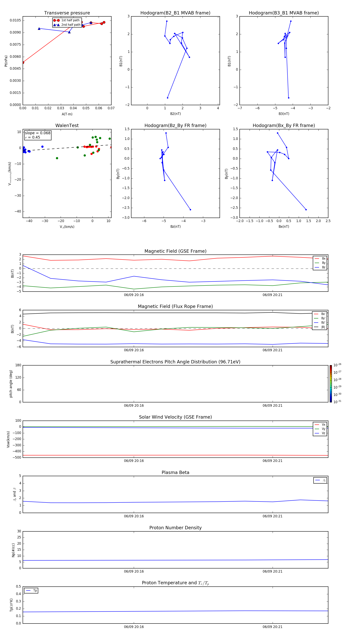Click the 'Vsw(km/s)' axis label

coord(8,439)
